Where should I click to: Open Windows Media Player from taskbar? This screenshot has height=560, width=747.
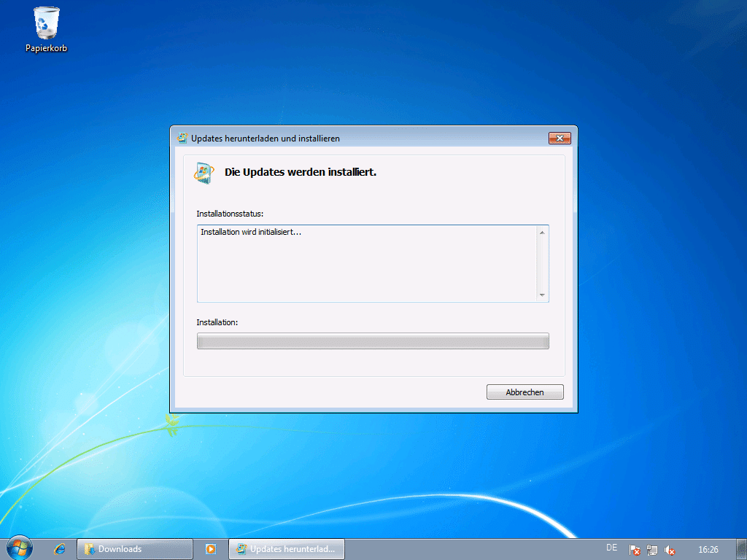211,549
